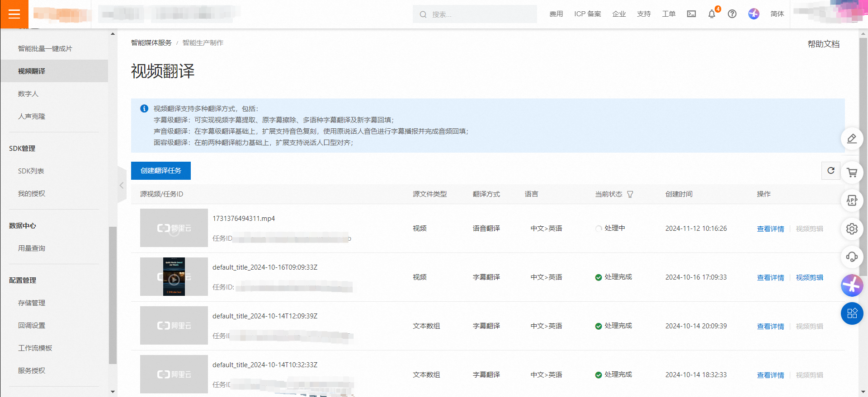View details of 1731376494311.mp4 task
This screenshot has width=868, height=397.
click(x=770, y=229)
